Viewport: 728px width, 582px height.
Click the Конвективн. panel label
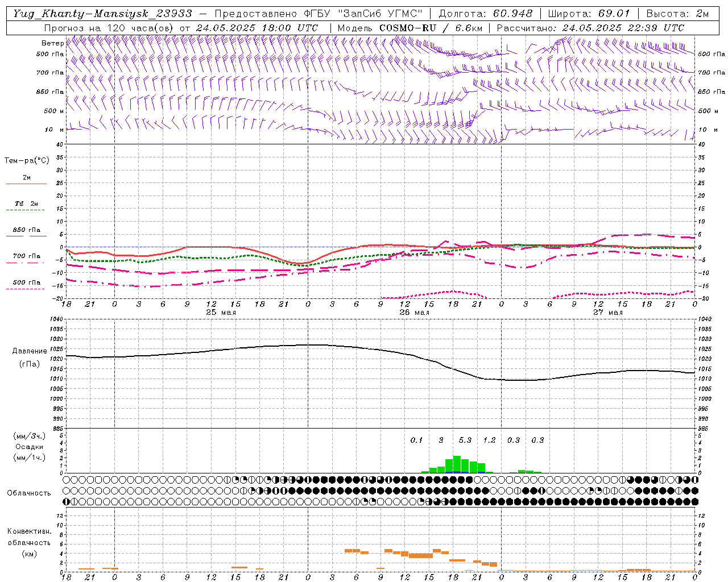[30, 531]
